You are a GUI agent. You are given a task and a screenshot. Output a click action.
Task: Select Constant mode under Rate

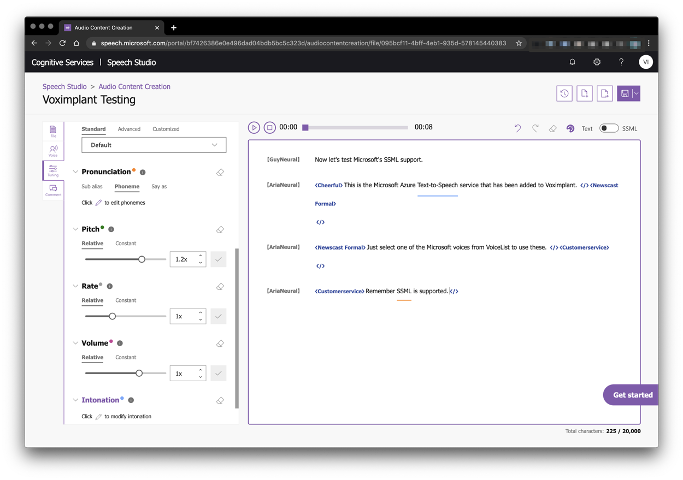point(126,301)
